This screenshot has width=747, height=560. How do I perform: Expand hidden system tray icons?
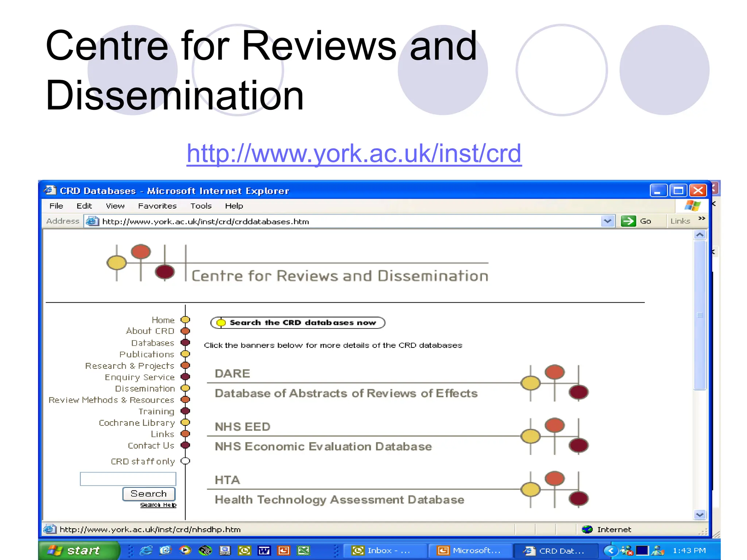coord(610,550)
